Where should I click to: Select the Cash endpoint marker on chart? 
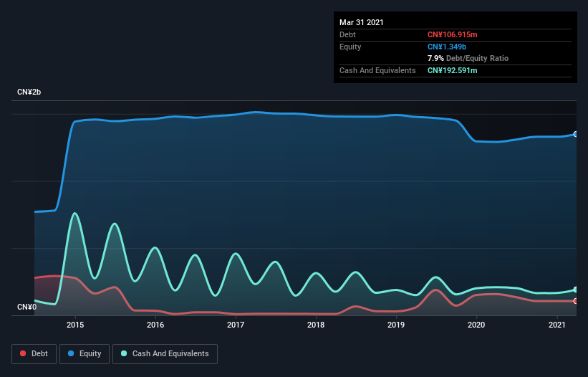[x=576, y=290]
